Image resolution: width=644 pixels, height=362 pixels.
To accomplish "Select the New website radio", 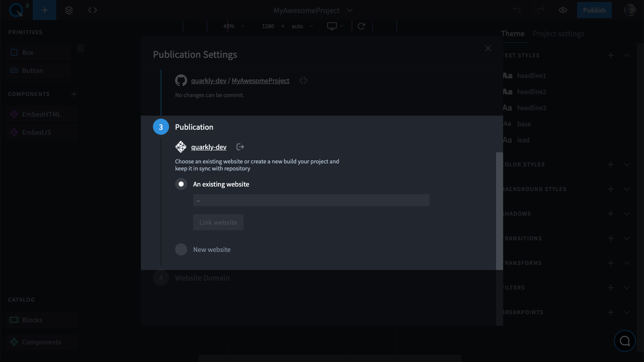I will (181, 249).
